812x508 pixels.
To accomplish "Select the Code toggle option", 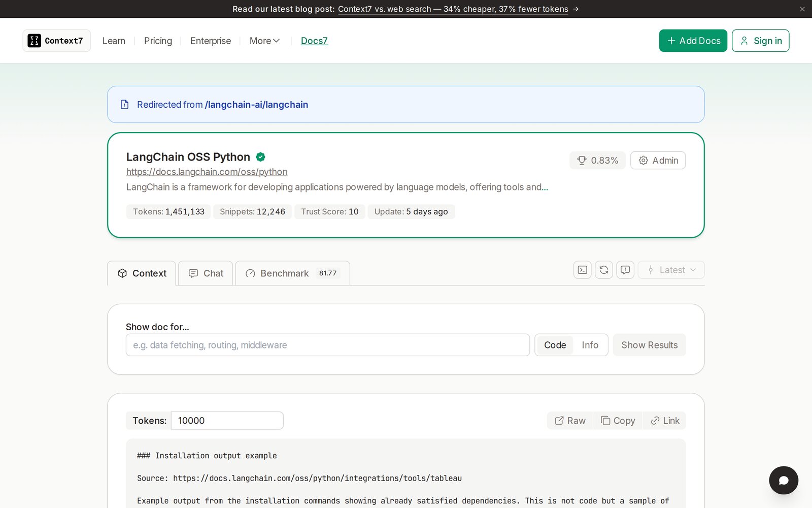I will [555, 345].
